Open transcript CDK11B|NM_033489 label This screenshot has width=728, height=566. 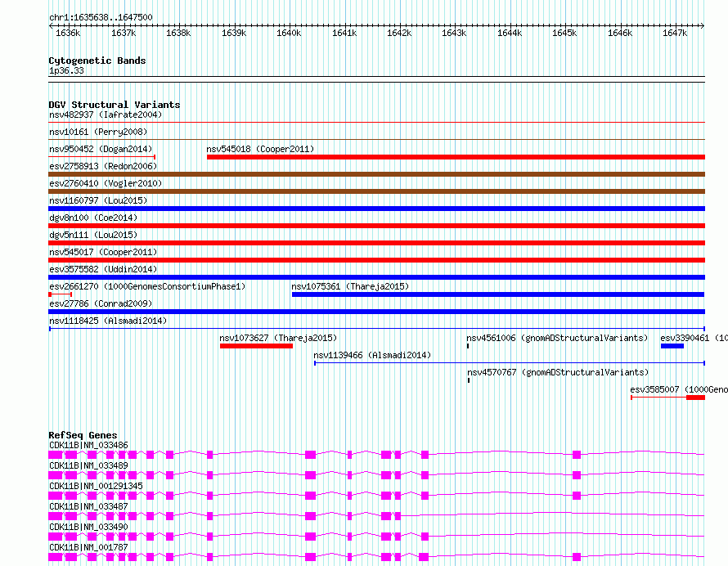(88, 465)
